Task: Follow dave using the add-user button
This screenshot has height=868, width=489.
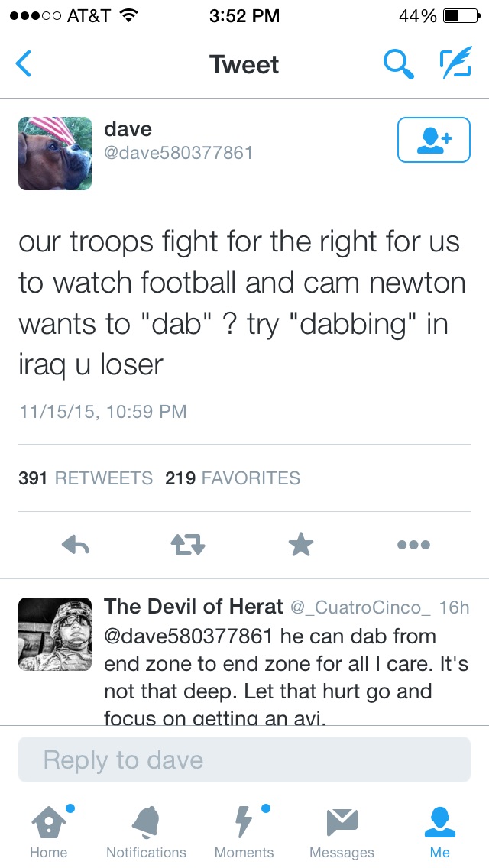Action: click(x=434, y=140)
